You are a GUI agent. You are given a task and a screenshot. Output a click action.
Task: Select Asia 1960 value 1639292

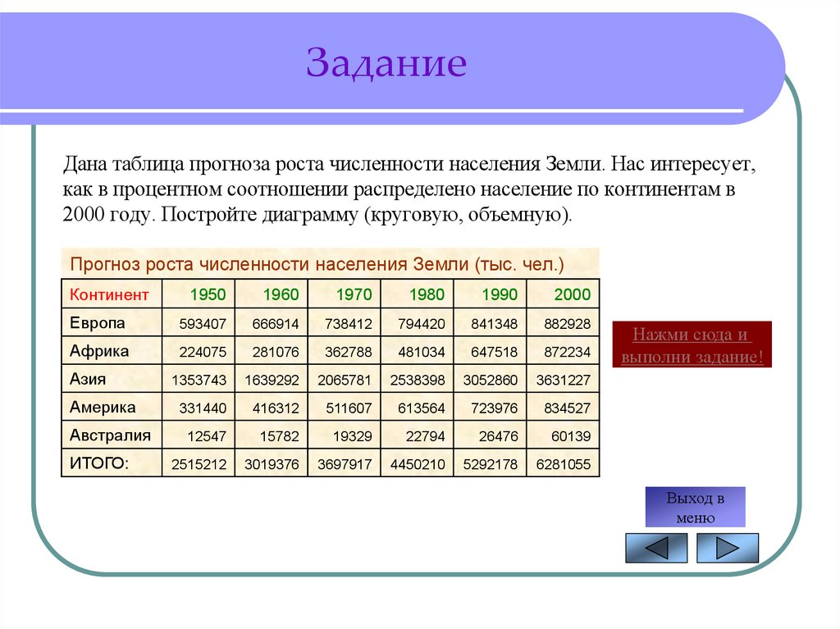tap(271, 380)
